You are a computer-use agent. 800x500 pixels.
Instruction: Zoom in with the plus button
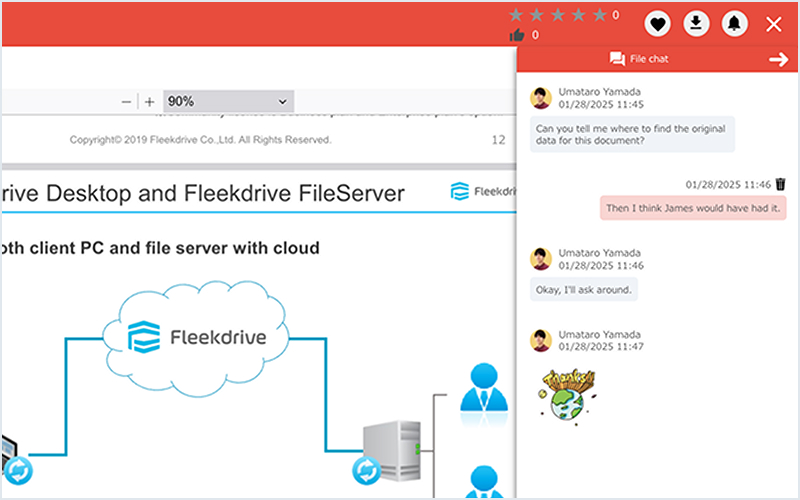[149, 102]
